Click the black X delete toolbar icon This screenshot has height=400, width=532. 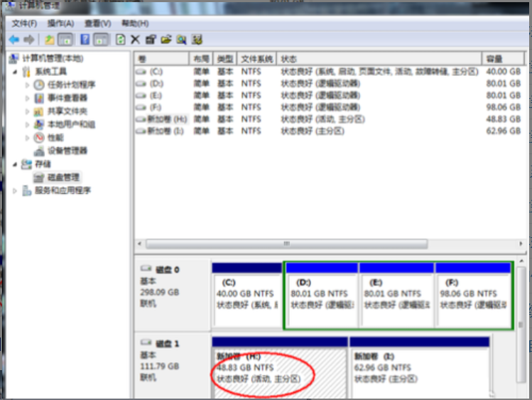tap(136, 39)
